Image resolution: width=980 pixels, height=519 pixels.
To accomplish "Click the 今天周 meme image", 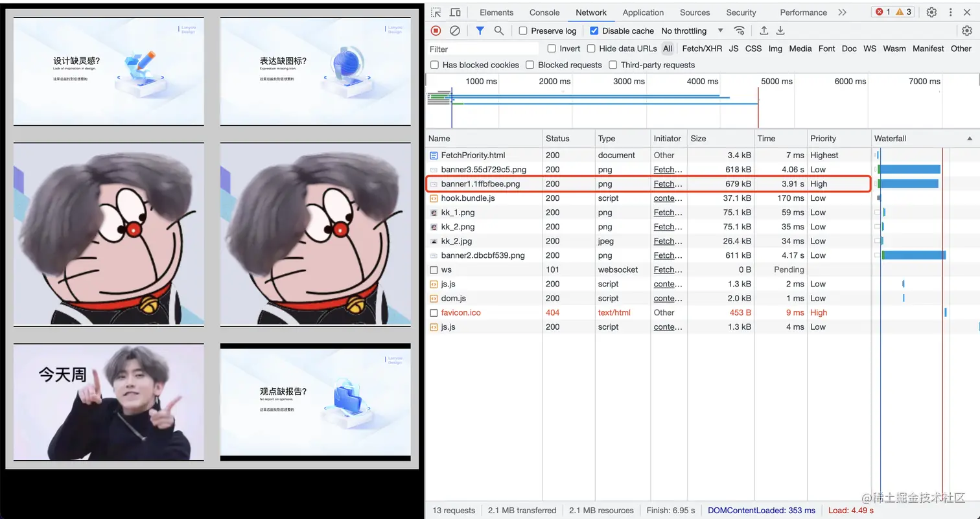I will click(109, 402).
